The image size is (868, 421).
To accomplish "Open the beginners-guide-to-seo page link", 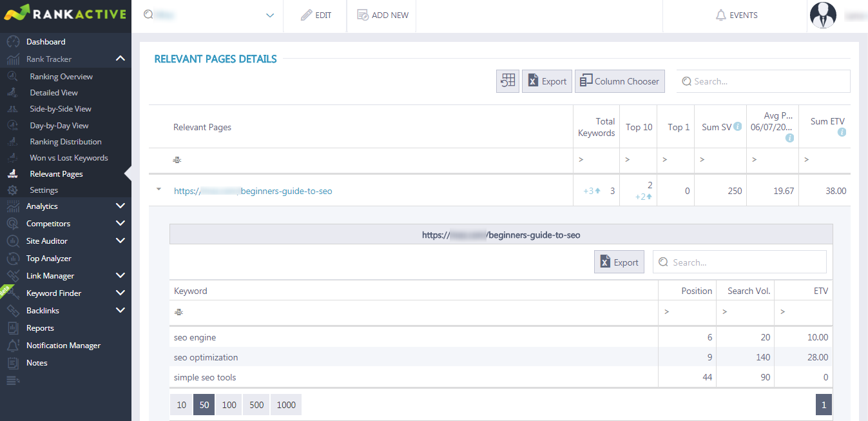I will (x=253, y=191).
